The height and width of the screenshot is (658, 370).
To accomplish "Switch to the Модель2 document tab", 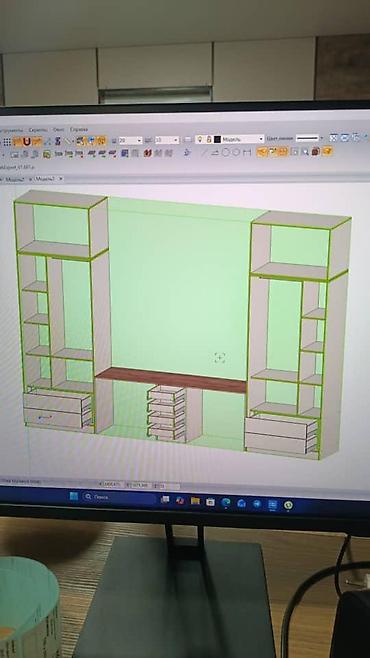I will pos(44,179).
